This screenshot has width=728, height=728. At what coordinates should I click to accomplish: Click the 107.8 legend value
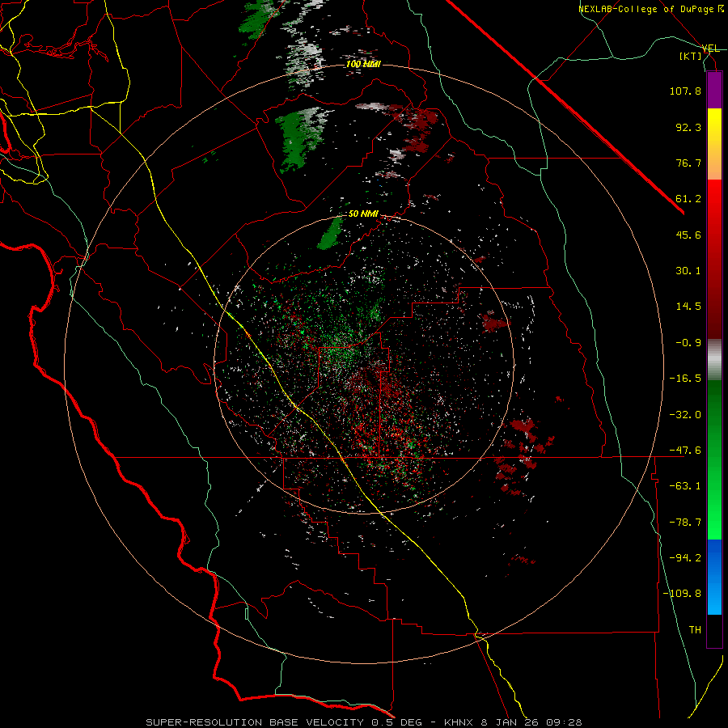685,91
